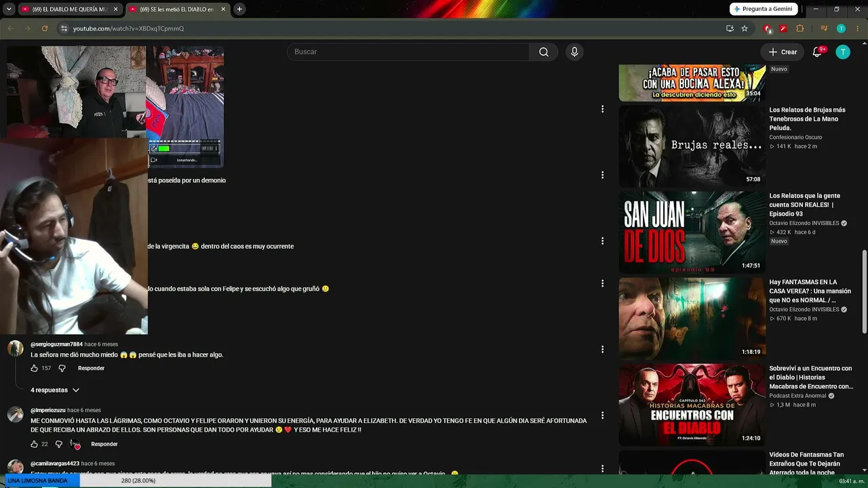Dislike Imperiozuzu's comment

tap(59, 444)
